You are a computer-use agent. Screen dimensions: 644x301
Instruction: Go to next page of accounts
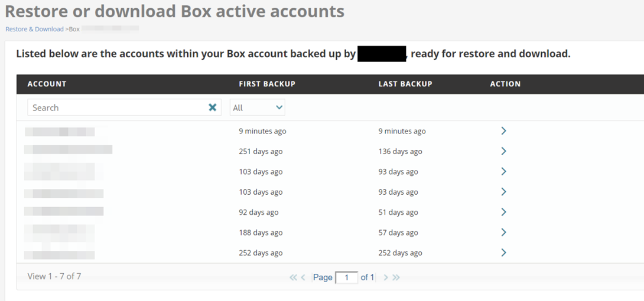386,277
